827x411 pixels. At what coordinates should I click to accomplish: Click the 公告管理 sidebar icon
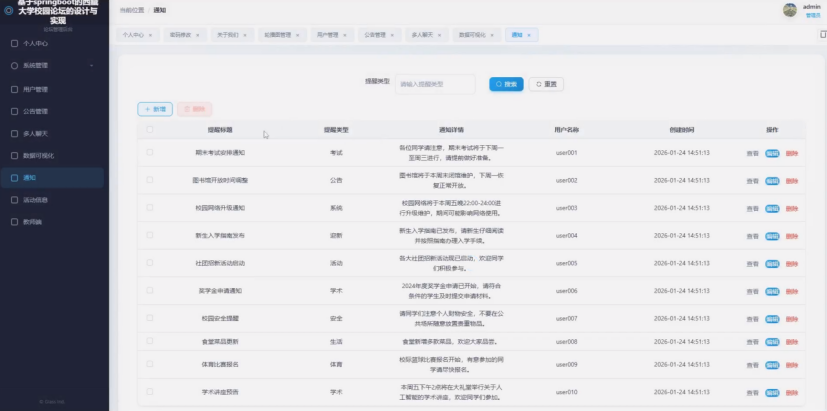coord(15,112)
